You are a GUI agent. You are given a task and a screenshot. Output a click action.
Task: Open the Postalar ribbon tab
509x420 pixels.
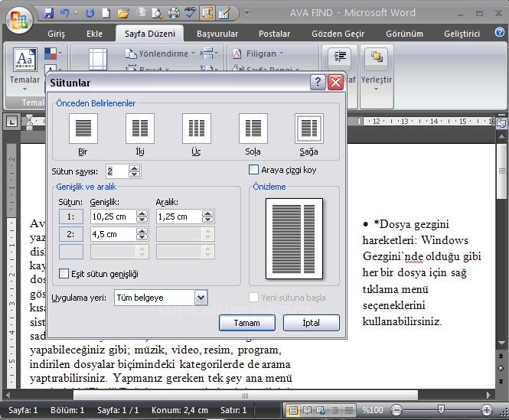point(274,34)
